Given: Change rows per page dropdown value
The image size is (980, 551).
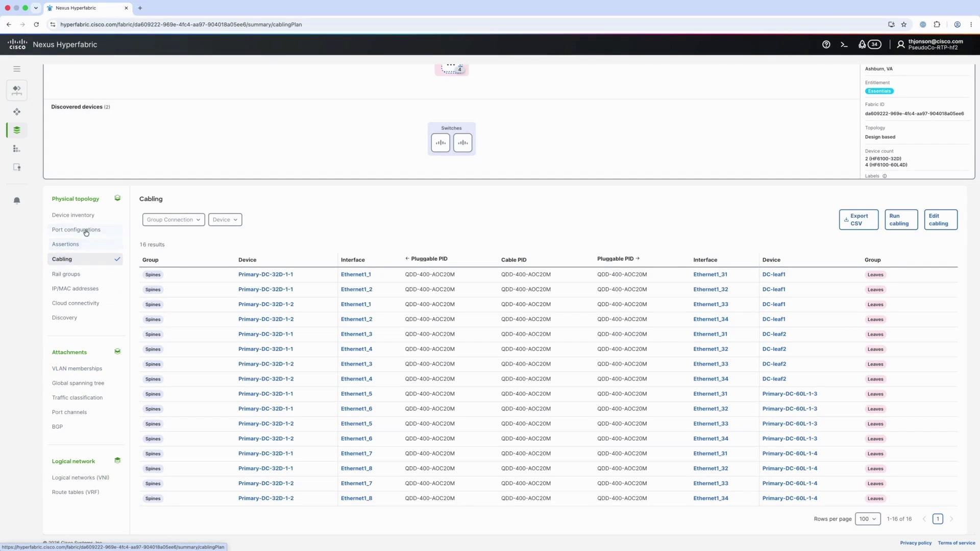Looking at the screenshot, I should [x=868, y=519].
